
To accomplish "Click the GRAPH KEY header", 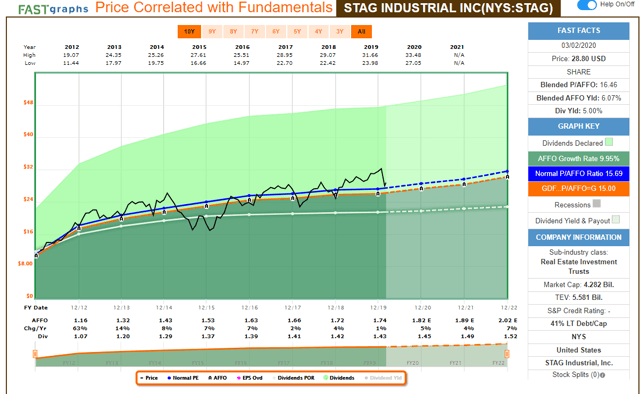I will [x=578, y=127].
